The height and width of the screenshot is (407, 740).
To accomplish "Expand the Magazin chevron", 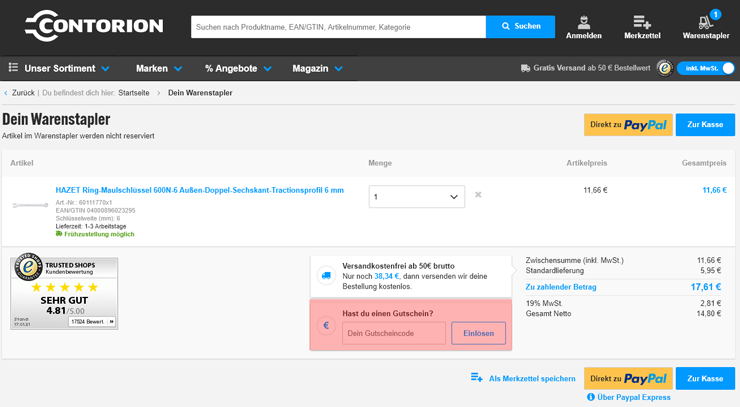I will (x=338, y=69).
